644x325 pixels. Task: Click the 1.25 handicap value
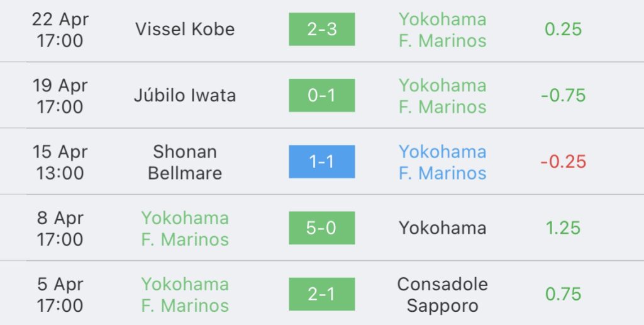pyautogui.click(x=563, y=228)
